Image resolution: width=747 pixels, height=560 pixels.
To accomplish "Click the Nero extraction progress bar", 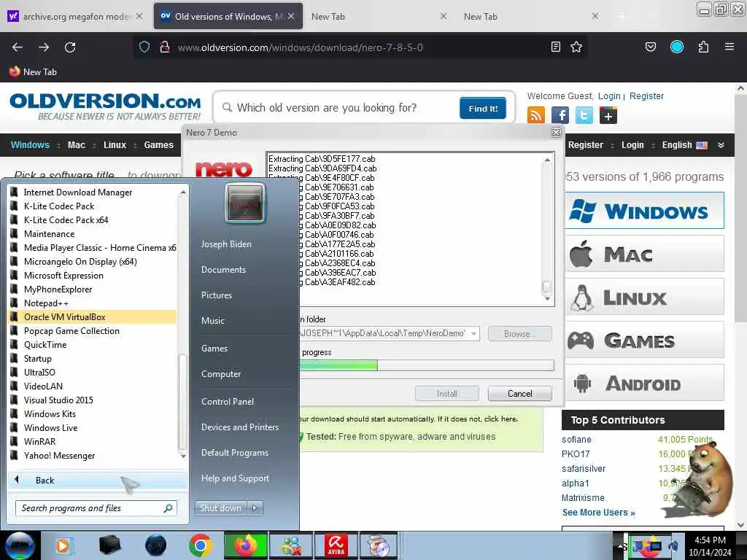I will [x=427, y=365].
